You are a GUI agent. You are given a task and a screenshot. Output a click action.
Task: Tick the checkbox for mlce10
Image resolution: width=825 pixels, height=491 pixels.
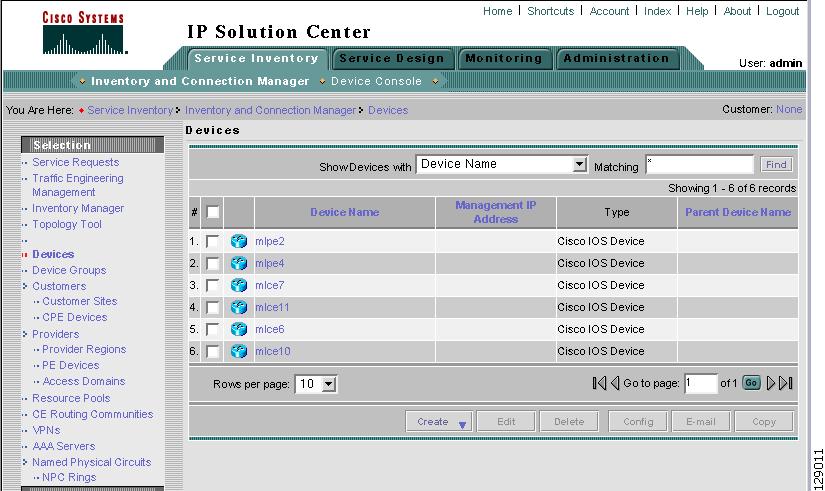[x=213, y=352]
